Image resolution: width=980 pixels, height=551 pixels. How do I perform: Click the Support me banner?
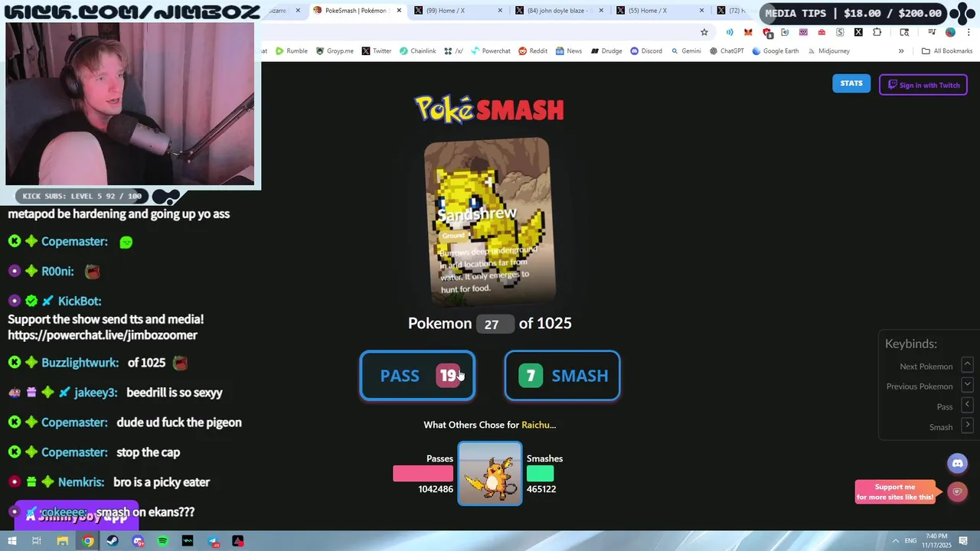click(x=895, y=492)
